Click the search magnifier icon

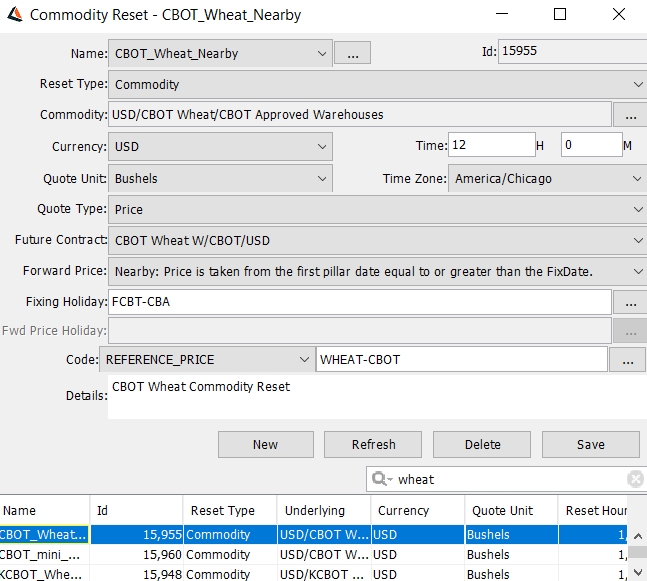click(380, 479)
